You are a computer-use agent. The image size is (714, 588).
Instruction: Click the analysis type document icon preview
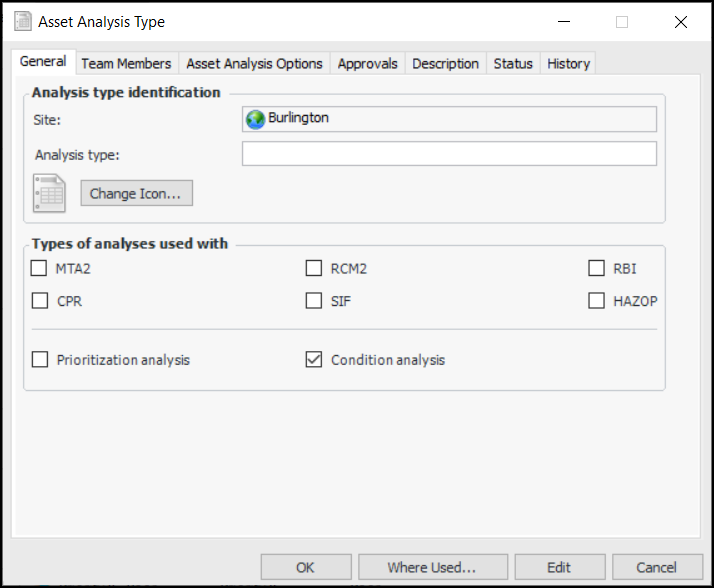[49, 193]
